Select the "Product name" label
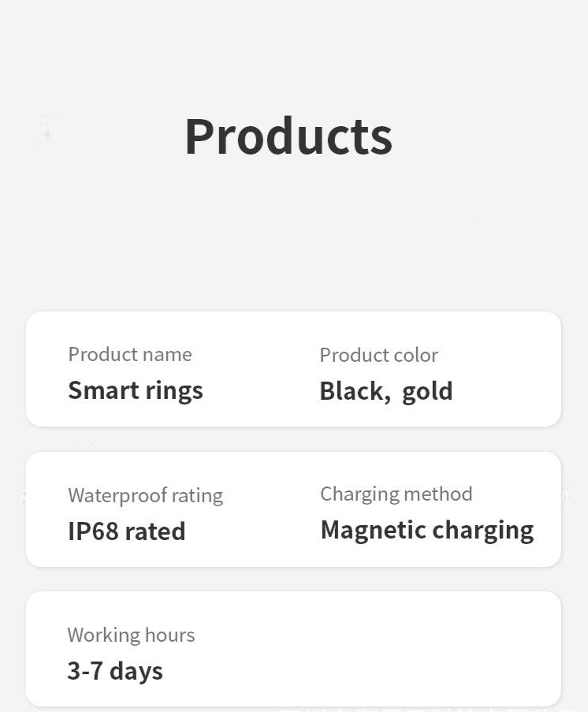 pos(130,354)
